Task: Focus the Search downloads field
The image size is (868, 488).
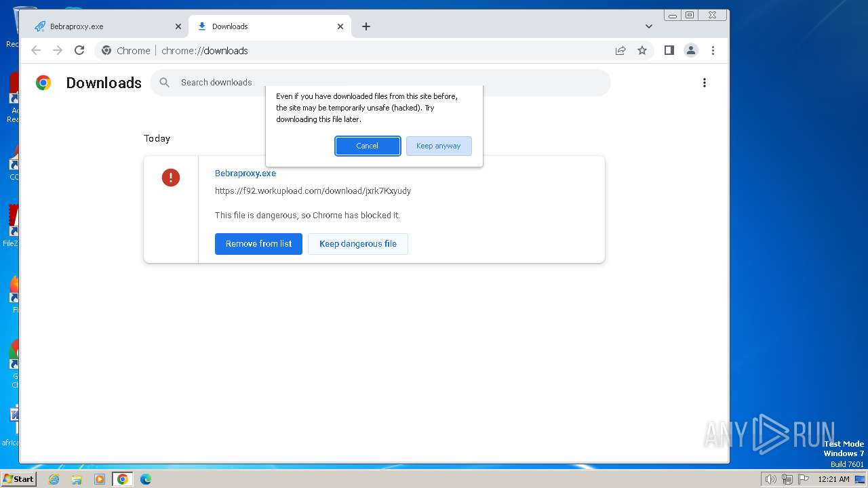Action: pos(380,83)
